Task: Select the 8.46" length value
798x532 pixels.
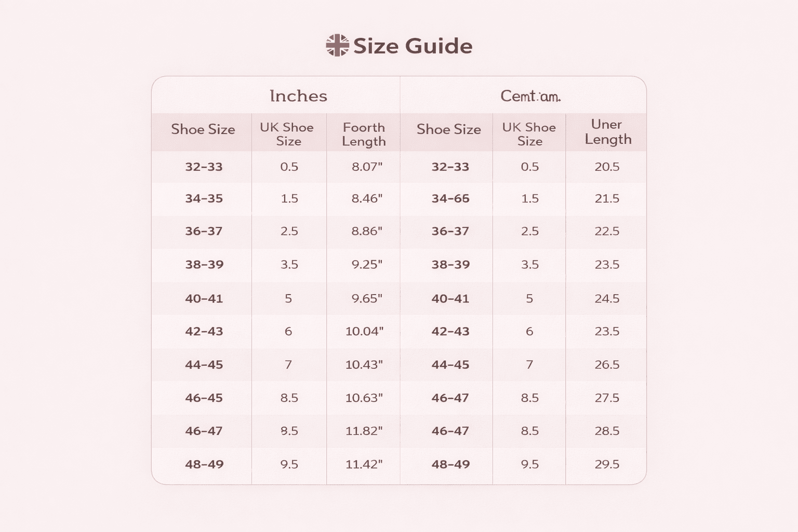Action: point(367,198)
